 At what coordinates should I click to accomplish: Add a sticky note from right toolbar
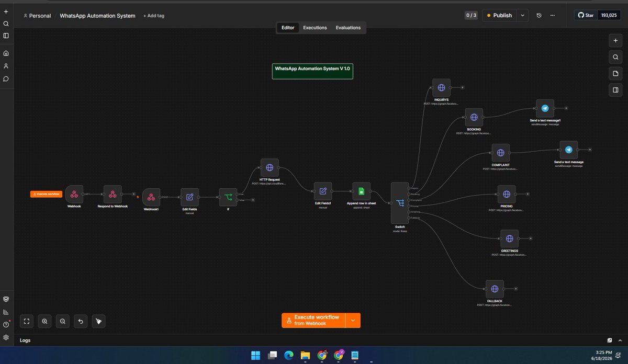click(x=615, y=73)
